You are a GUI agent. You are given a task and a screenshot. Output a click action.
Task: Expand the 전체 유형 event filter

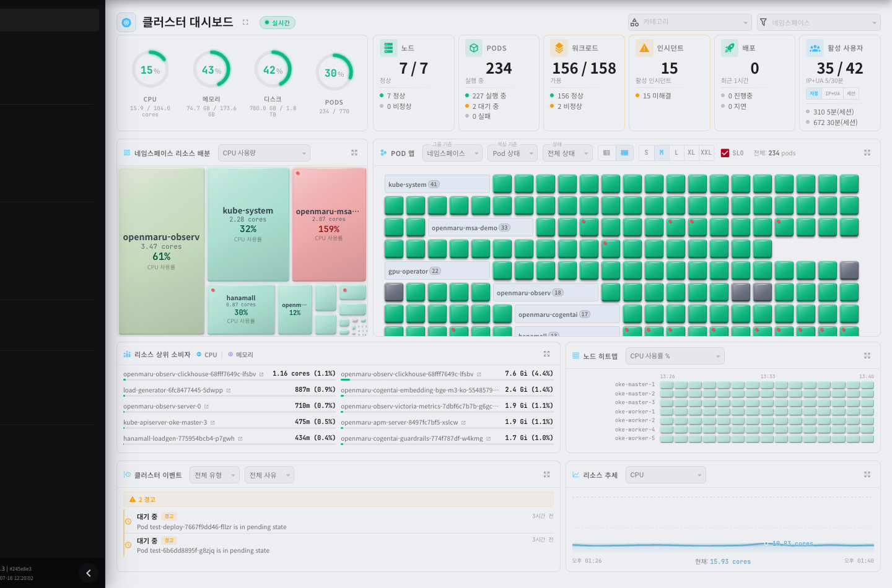[x=214, y=475]
